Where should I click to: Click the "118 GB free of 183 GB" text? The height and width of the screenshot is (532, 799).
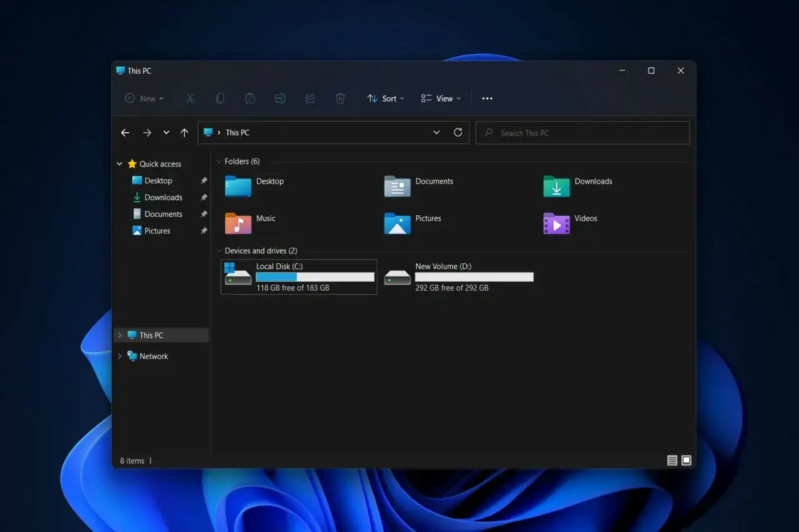[x=293, y=288]
